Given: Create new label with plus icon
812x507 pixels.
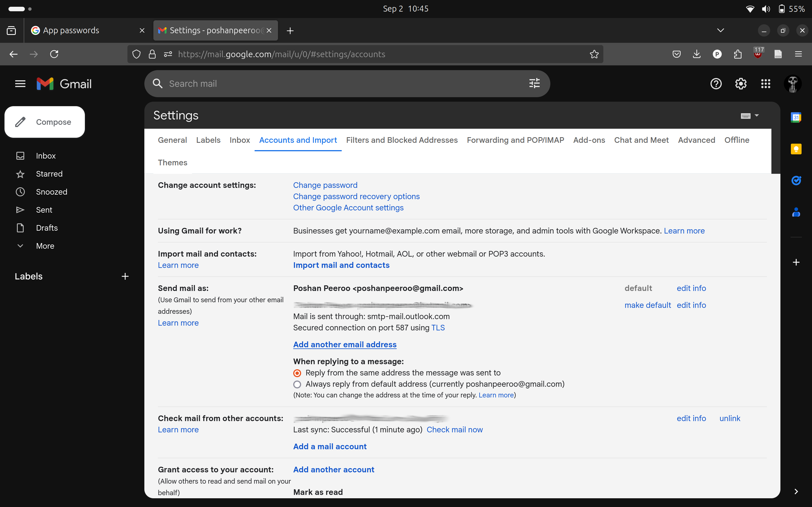Looking at the screenshot, I should click(x=125, y=276).
